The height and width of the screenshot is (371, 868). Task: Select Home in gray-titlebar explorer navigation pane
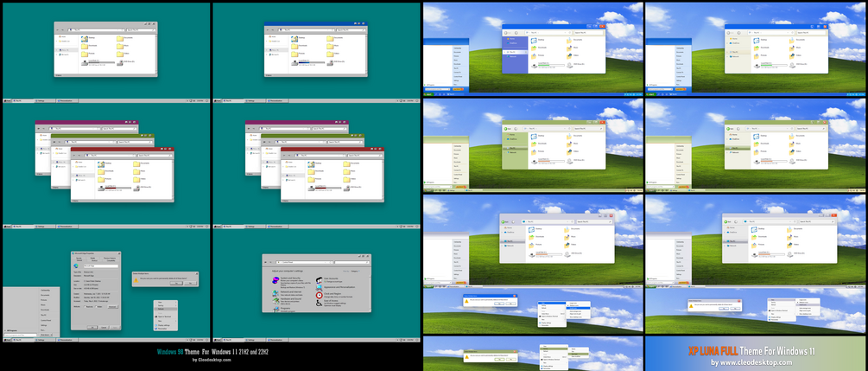click(x=62, y=36)
